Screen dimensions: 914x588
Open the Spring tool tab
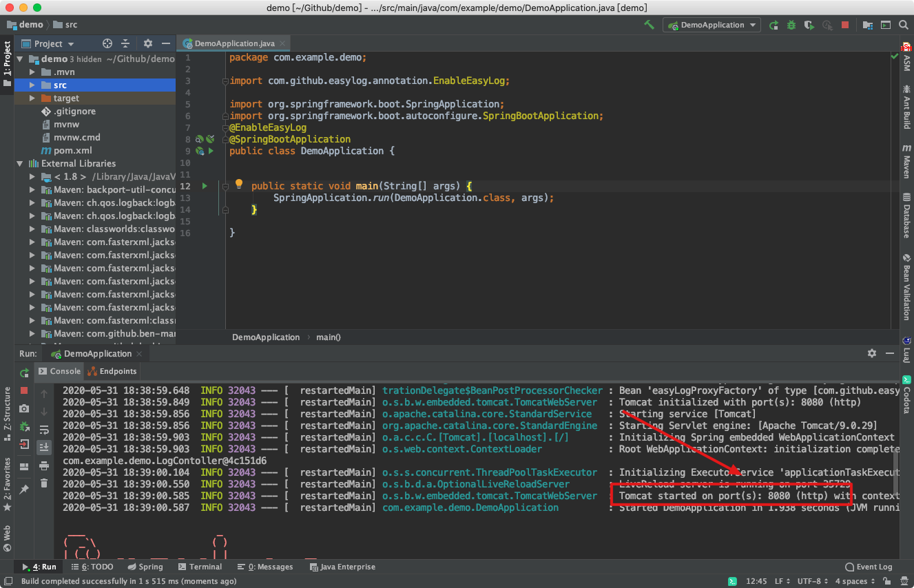coord(145,567)
